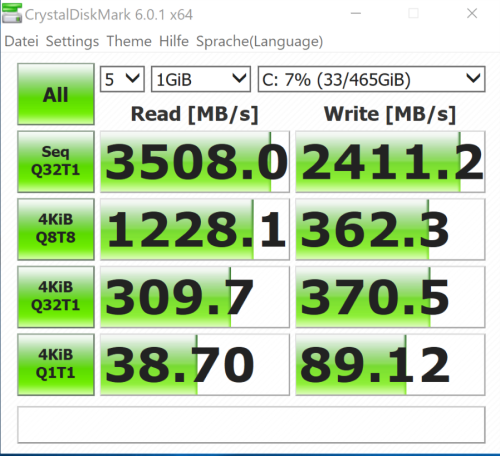Click the Read [MB/s] column header

click(195, 114)
